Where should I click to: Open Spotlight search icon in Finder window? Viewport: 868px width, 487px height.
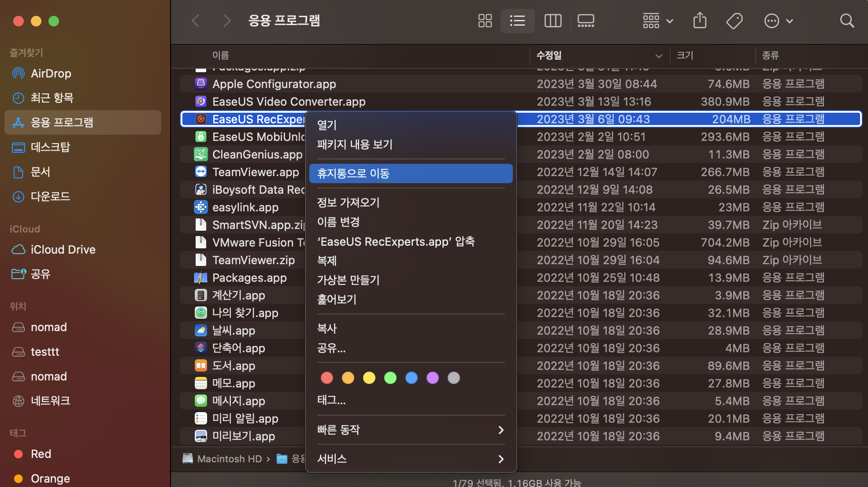[x=847, y=21]
